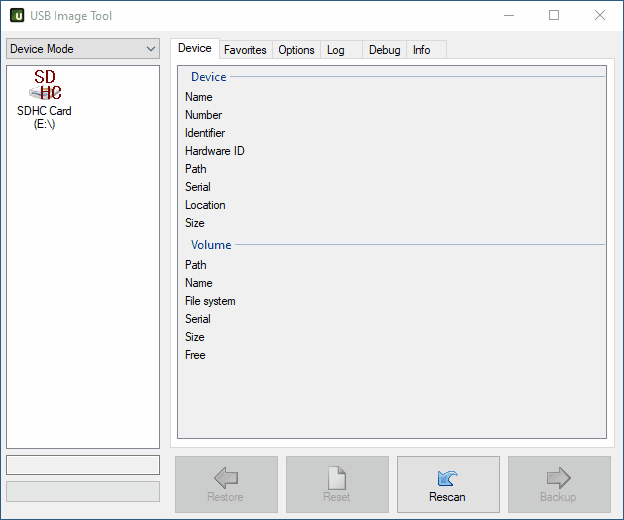The image size is (624, 520).
Task: Close the USB Image Tool window
Action: tap(599, 16)
